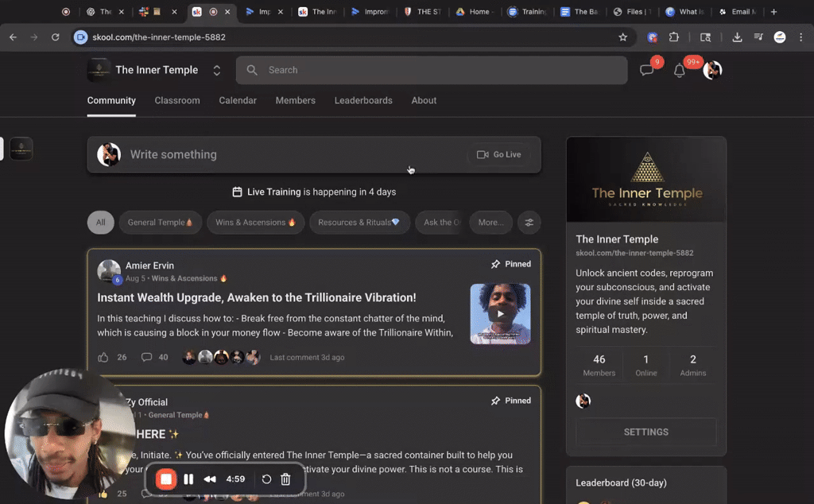
Task: Filter posts by General Temple
Action: click(x=161, y=223)
